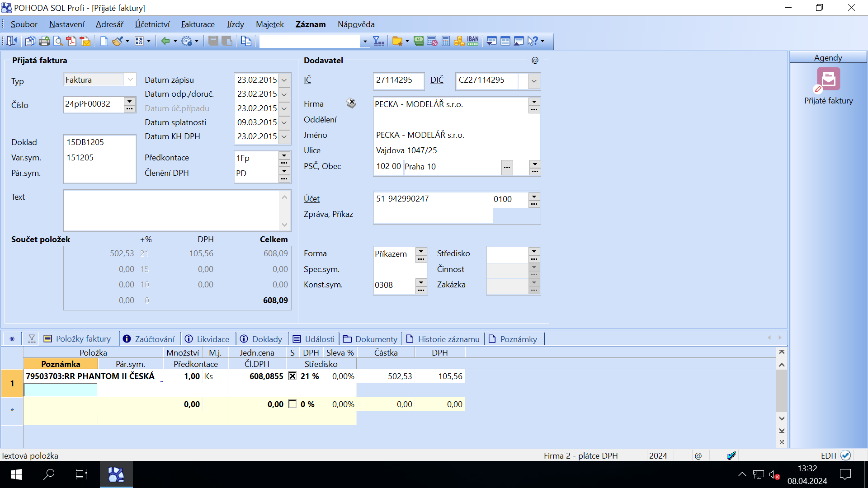Expand the Typ Faktura dropdown
Viewport: 868px width, 488px height.
point(130,80)
